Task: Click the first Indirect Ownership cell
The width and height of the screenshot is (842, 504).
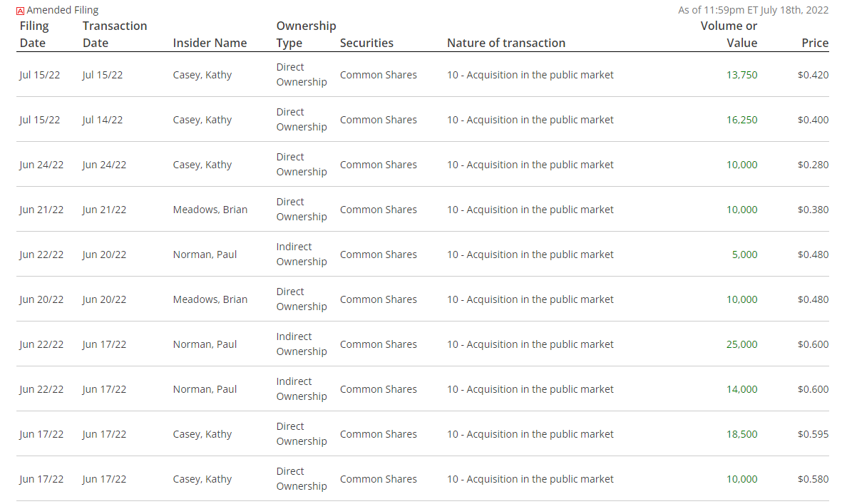Action: [302, 254]
